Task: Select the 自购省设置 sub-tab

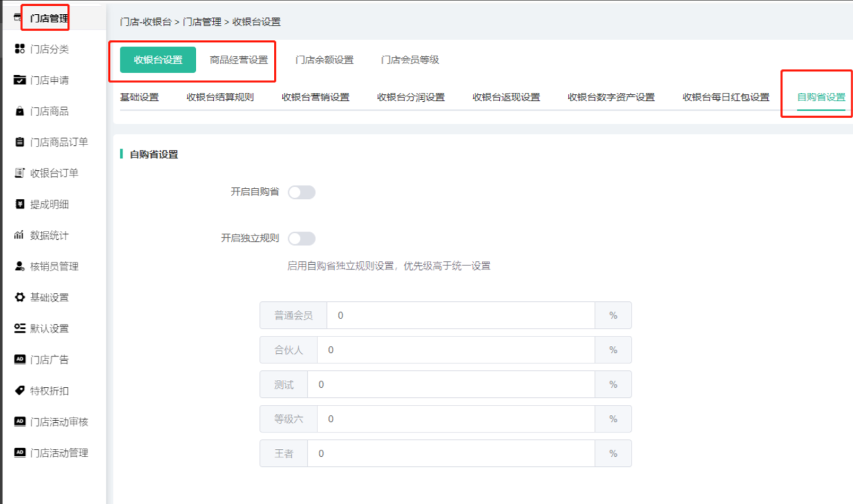Action: tap(821, 97)
